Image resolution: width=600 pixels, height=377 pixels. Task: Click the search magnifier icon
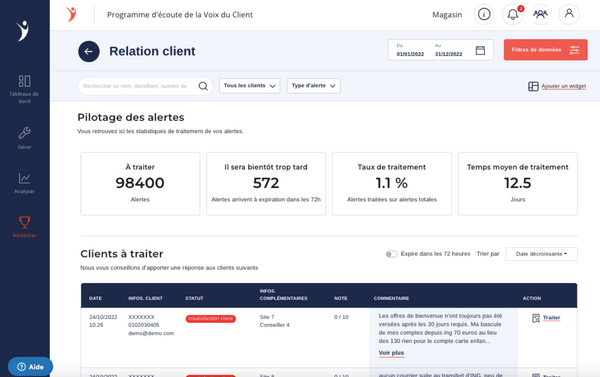(203, 86)
